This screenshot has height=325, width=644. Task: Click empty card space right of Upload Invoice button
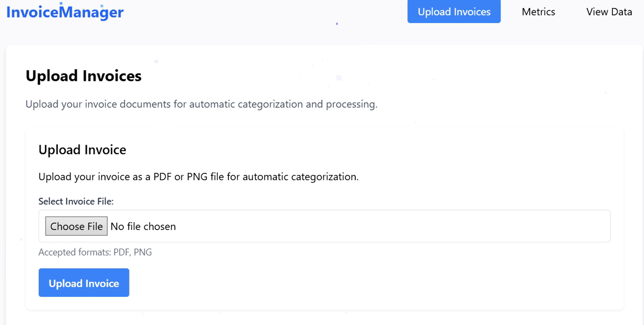(x=341, y=283)
